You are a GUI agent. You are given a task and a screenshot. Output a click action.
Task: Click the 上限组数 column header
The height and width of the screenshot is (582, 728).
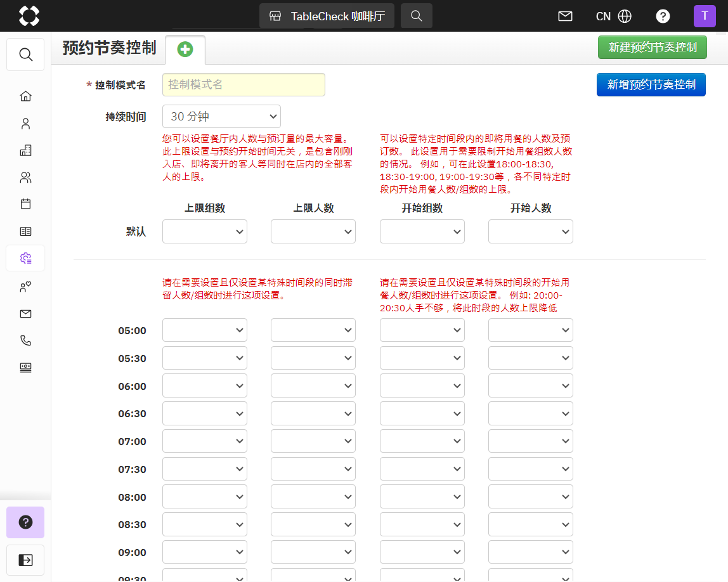(205, 208)
